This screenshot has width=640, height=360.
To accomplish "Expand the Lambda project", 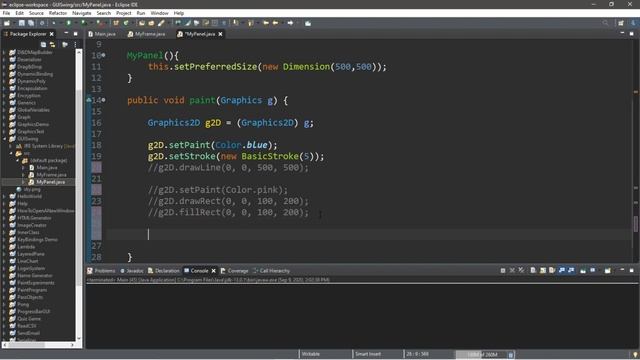I will pyautogui.click(x=4, y=247).
